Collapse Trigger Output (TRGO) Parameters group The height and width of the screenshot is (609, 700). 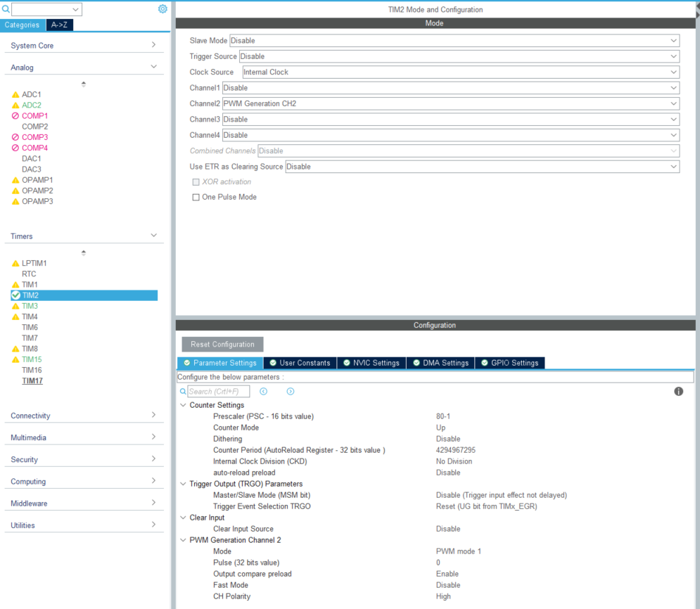pos(183,484)
